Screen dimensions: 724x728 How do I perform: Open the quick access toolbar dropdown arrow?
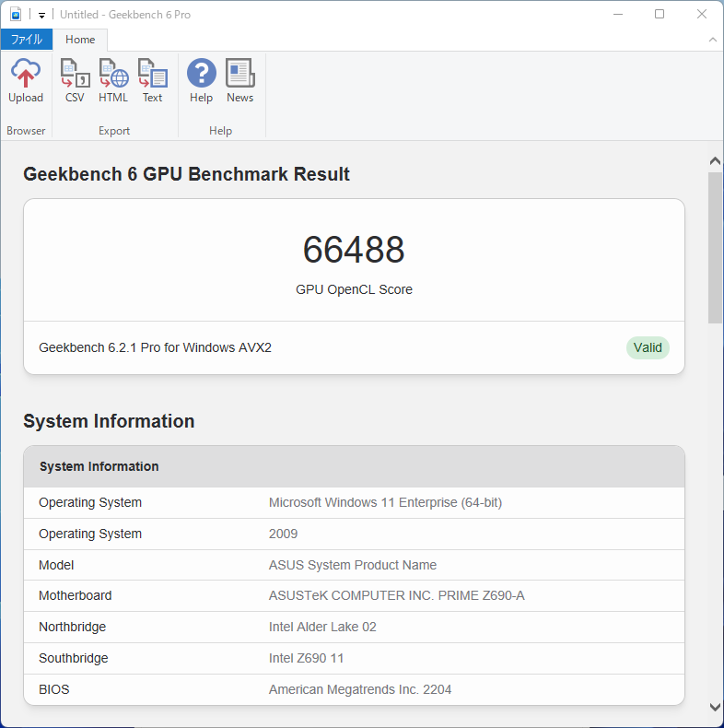(x=41, y=15)
